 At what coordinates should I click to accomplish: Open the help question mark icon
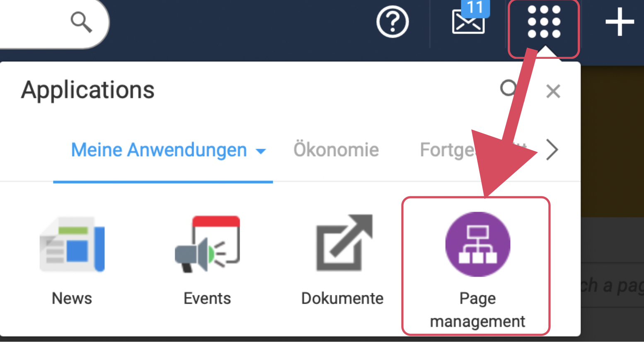click(x=392, y=22)
